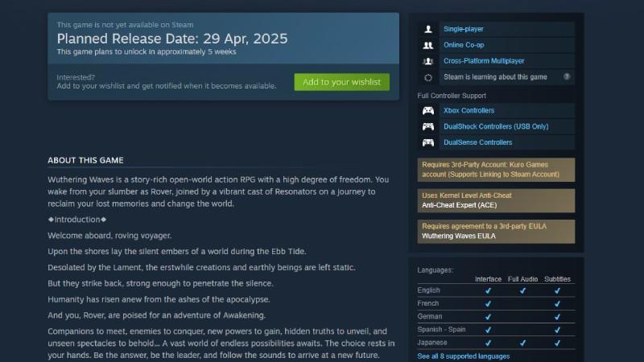Click the English full audio checkmark

pos(522,290)
